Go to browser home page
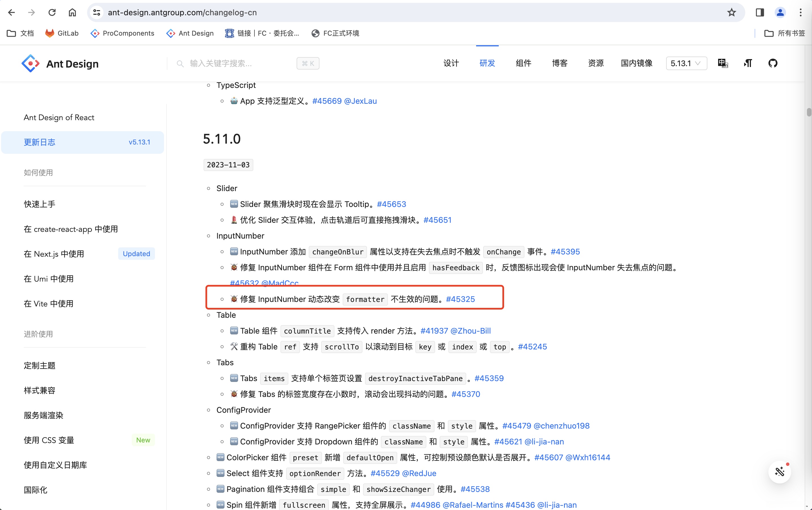Image resolution: width=812 pixels, height=510 pixels. pyautogui.click(x=72, y=12)
